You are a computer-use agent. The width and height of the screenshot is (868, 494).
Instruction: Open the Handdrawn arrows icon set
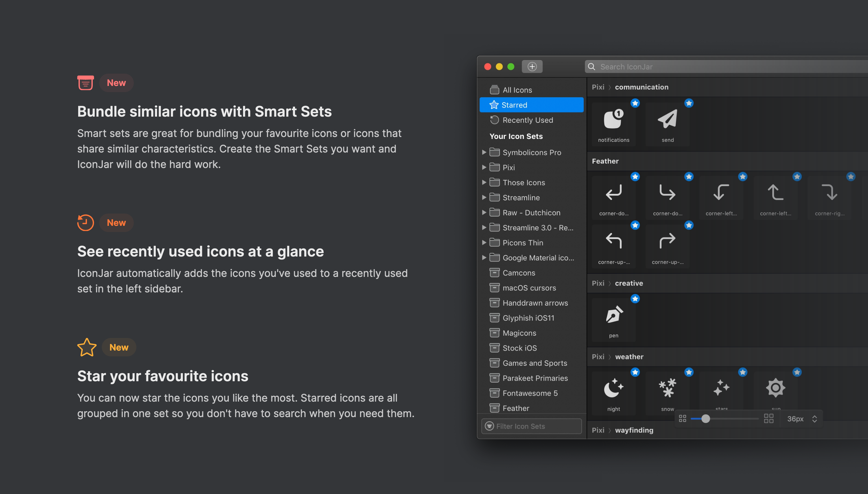pyautogui.click(x=531, y=303)
